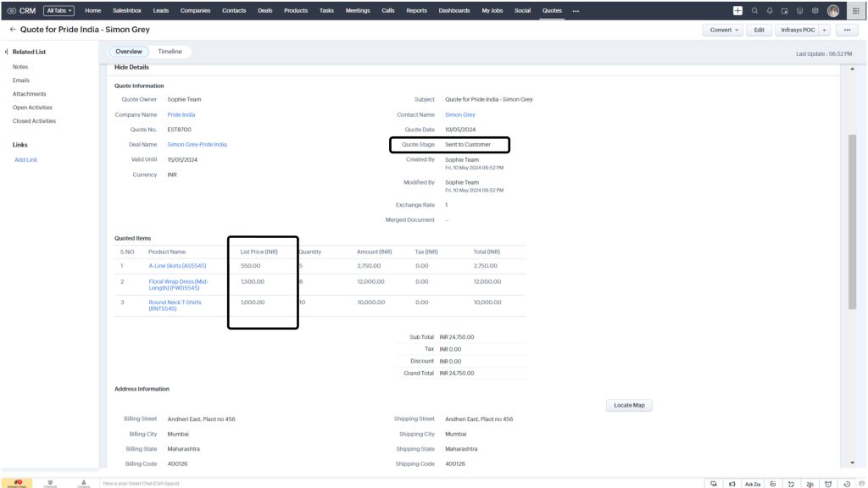The width and height of the screenshot is (868, 488).
Task: Open the Deals module tab
Action: point(265,10)
